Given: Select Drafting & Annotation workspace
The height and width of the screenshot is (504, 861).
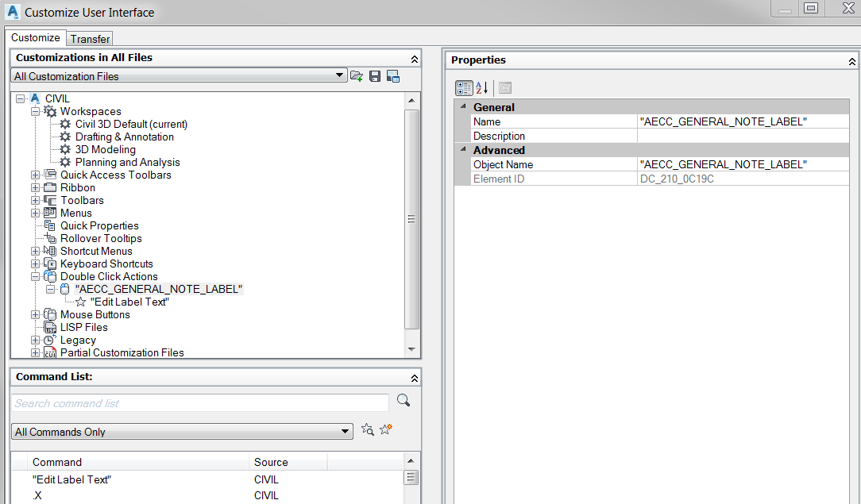Looking at the screenshot, I should [x=125, y=137].
